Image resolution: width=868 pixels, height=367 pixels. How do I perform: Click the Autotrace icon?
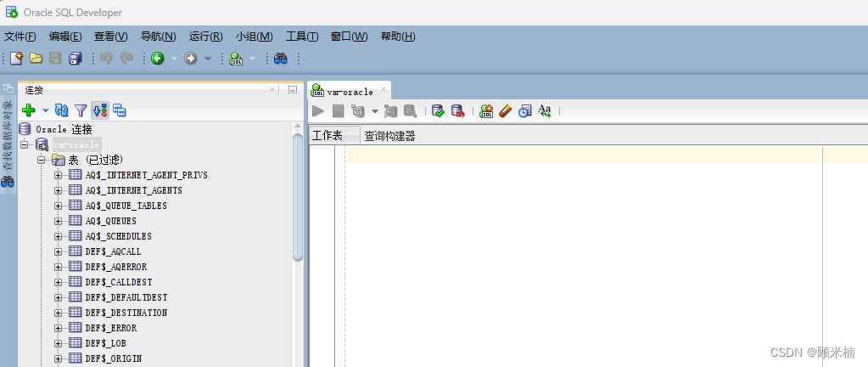(391, 111)
